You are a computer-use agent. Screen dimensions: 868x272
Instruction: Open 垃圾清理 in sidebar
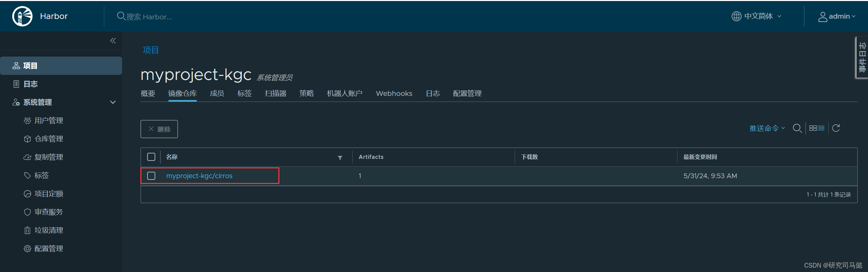(49, 230)
